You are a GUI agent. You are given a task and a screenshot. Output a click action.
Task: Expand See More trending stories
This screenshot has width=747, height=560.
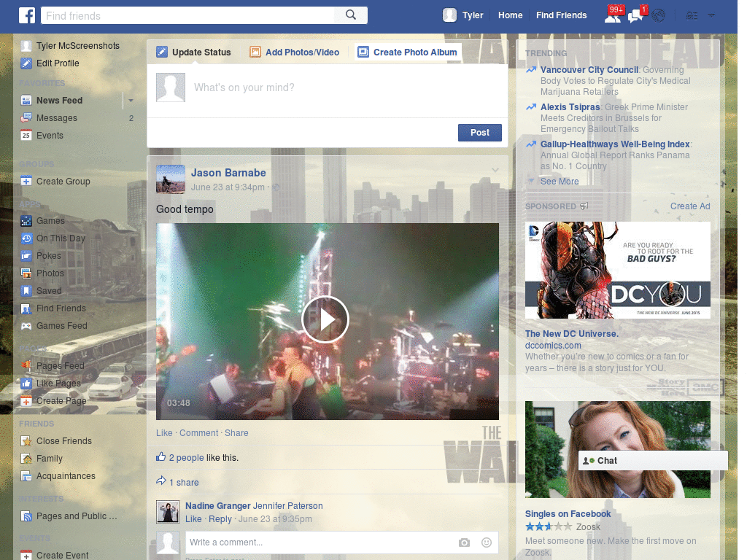click(559, 181)
